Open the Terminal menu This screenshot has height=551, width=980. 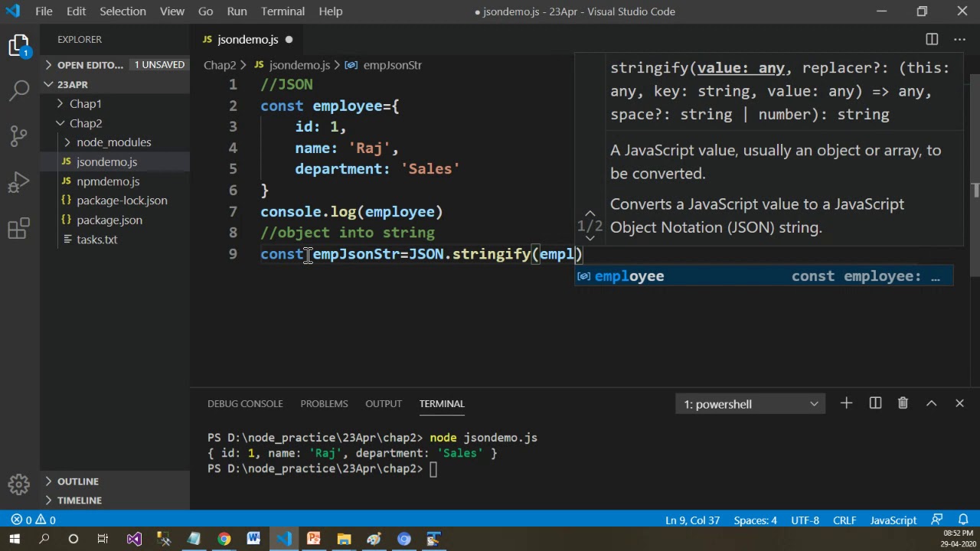283,11
